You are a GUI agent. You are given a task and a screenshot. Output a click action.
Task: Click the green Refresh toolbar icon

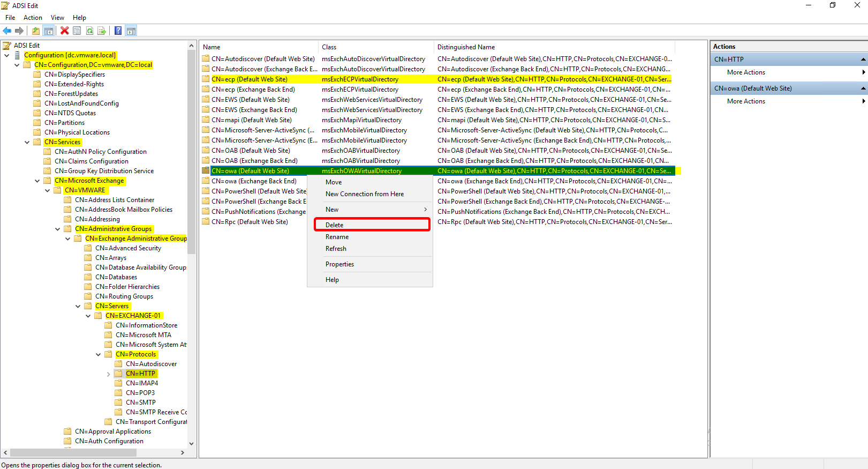point(89,31)
